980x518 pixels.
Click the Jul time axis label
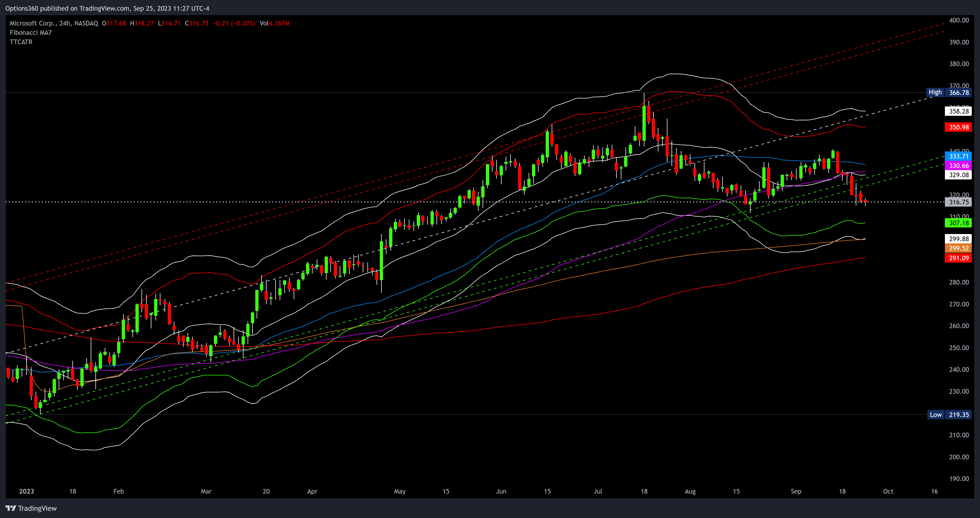[598, 491]
